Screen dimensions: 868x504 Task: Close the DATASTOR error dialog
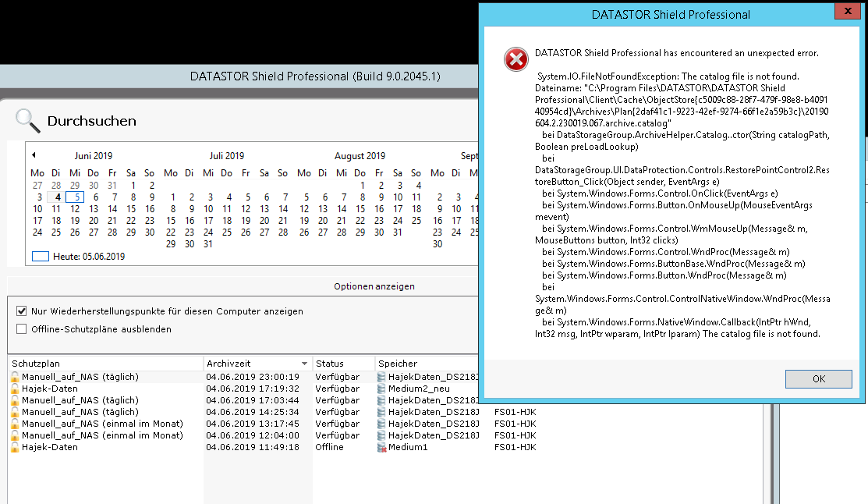[848, 11]
